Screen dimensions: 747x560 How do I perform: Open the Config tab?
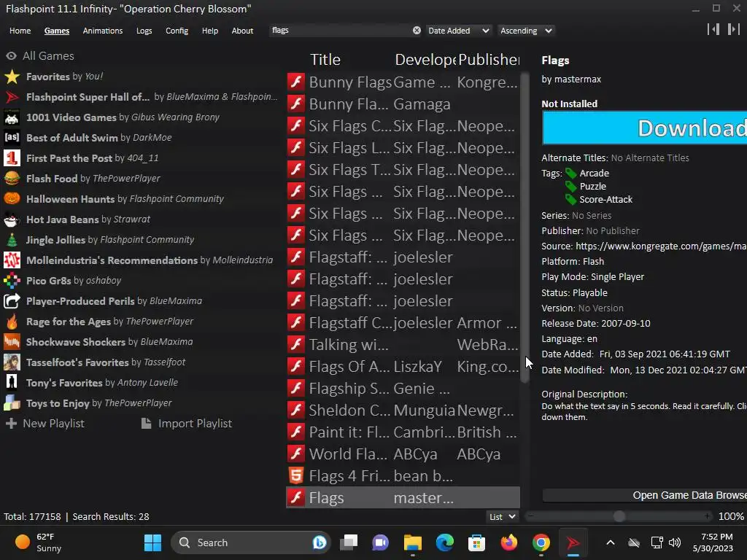pos(177,31)
